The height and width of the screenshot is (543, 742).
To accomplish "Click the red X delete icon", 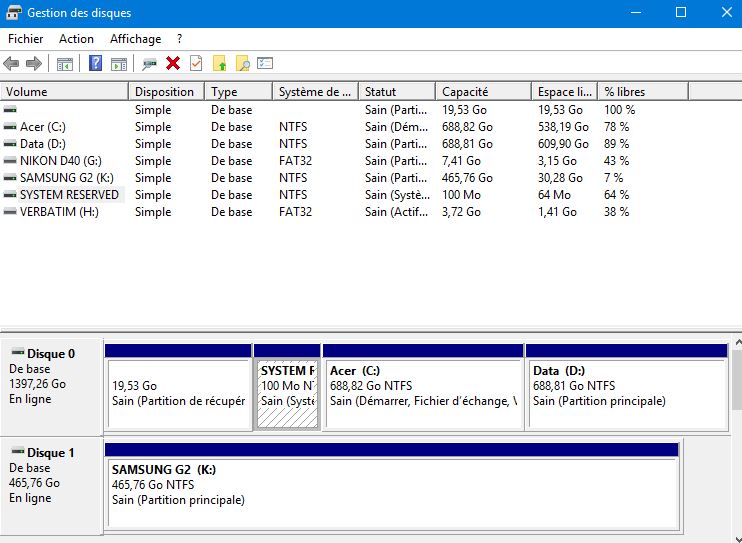I will 173,64.
